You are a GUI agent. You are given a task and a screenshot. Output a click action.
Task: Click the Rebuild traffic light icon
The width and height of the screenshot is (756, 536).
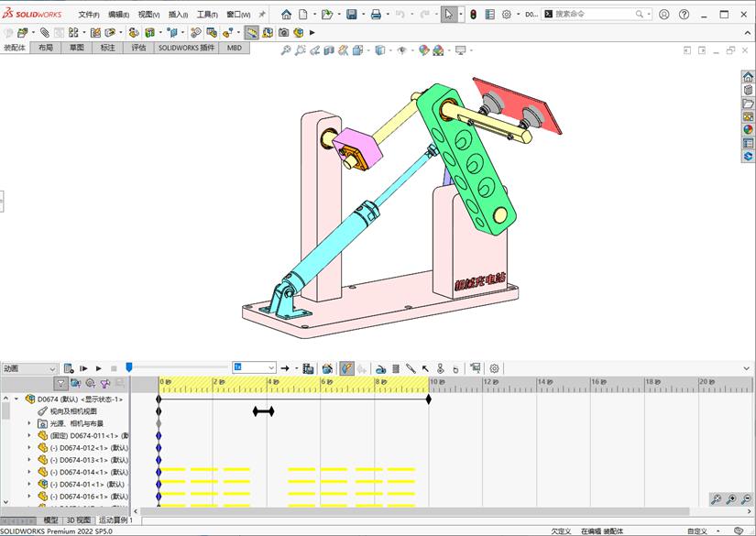(474, 15)
